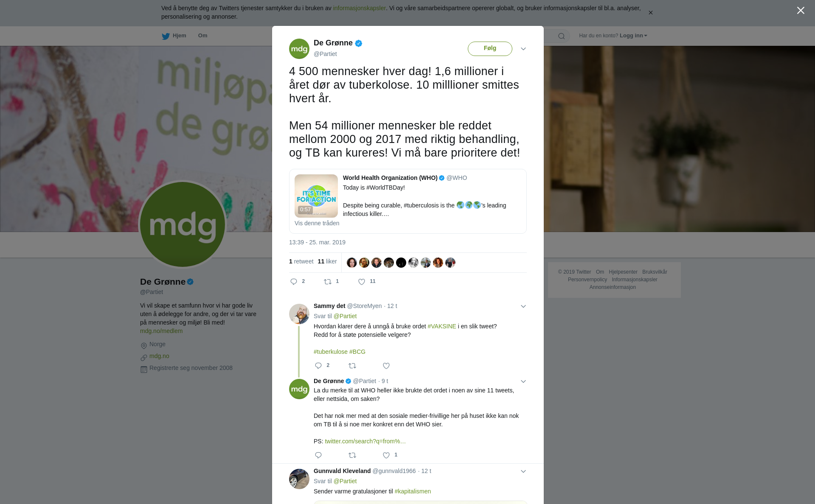This screenshot has width=815, height=504.
Task: Click the reply icon under main tweet
Action: 294,282
